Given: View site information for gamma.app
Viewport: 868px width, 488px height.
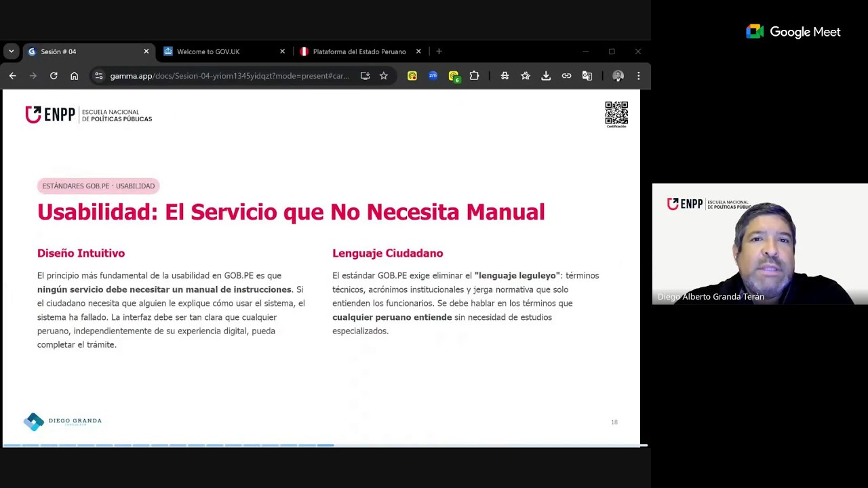Looking at the screenshot, I should [x=99, y=76].
